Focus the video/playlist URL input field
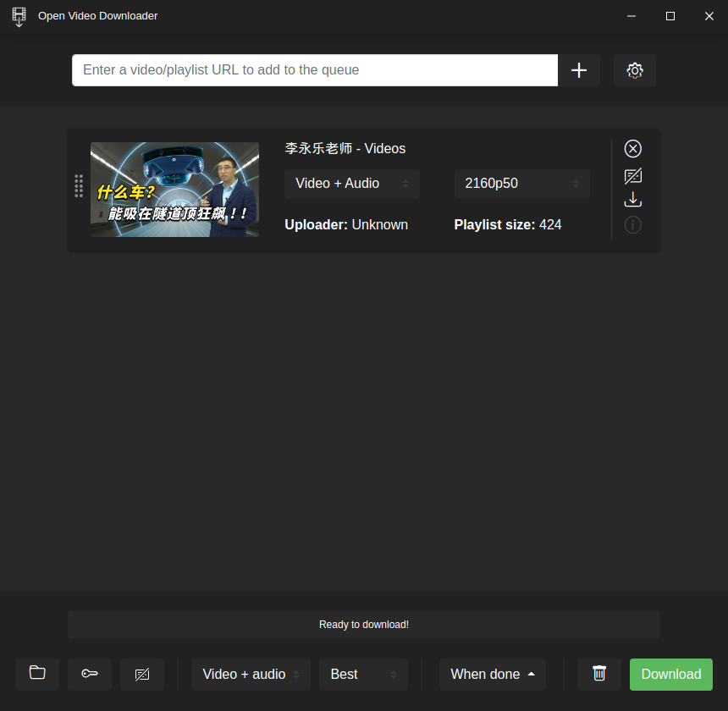This screenshot has height=711, width=728. pyautogui.click(x=315, y=70)
